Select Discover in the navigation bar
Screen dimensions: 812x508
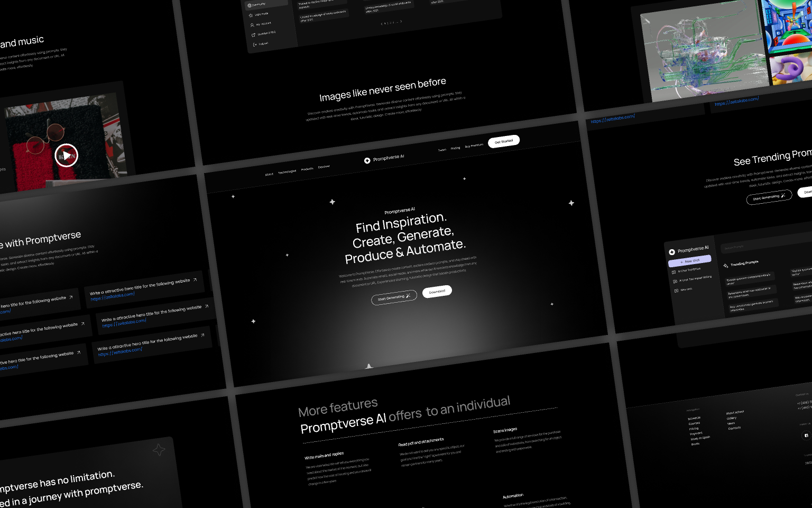click(x=324, y=166)
